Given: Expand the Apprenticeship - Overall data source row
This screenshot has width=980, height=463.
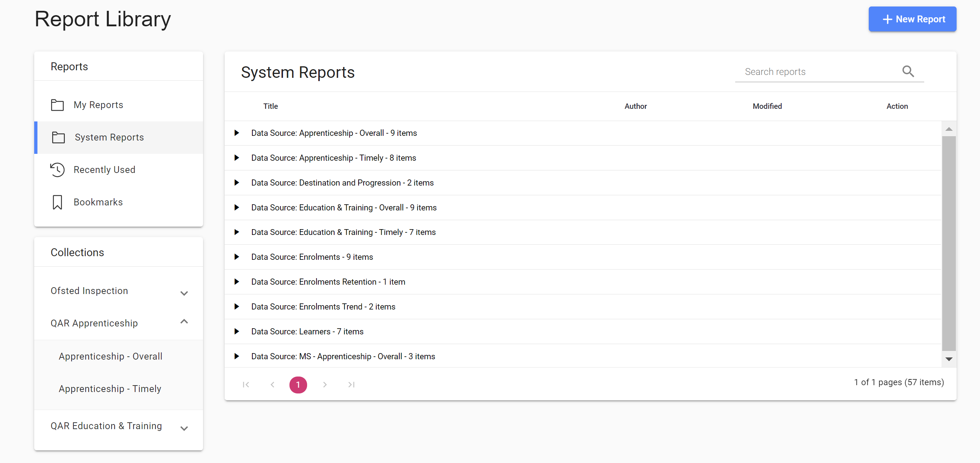Looking at the screenshot, I should click(237, 133).
